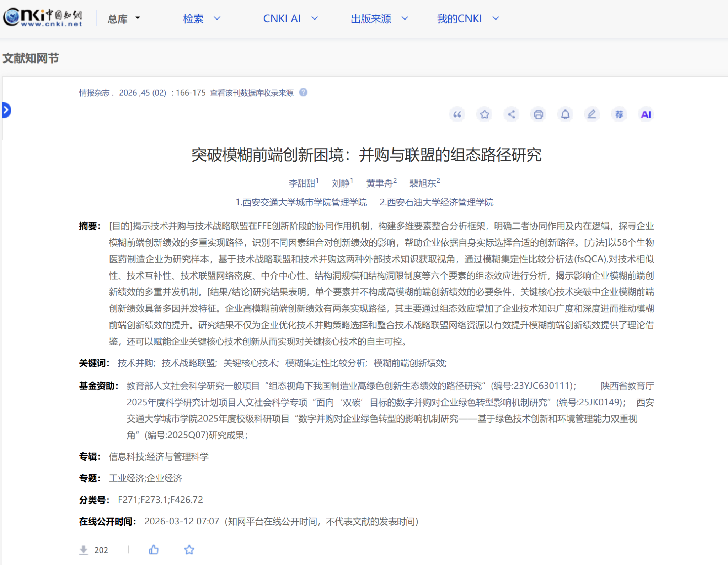The height and width of the screenshot is (565, 728).
Task: Expand the left sidebar arrow
Action: point(6,110)
